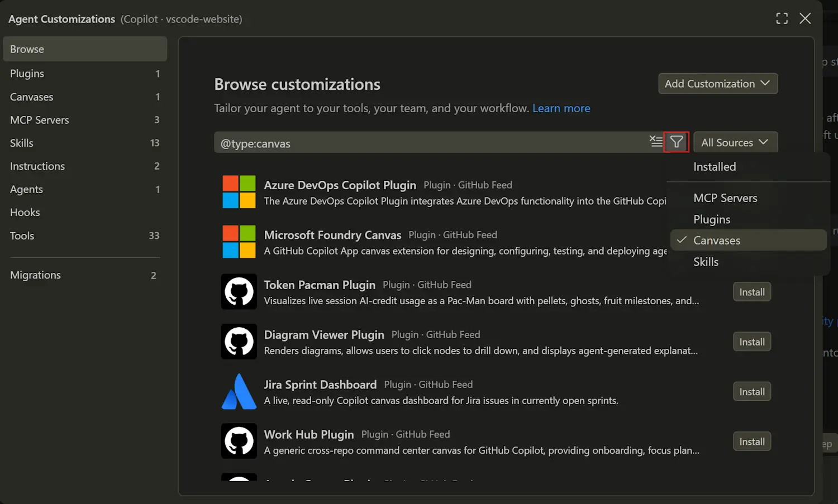
Task: Install the Diagram Viewer Plugin
Action: pos(752,342)
